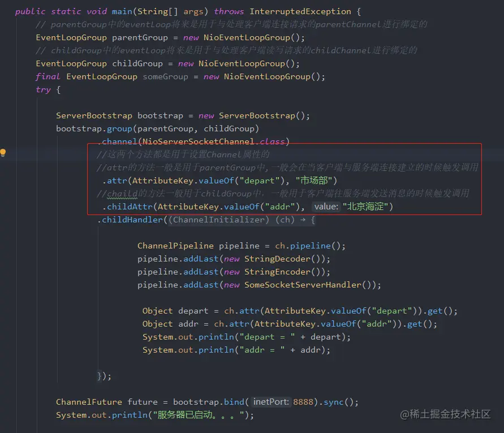Click 'ChannelFuture' type name
The width and height of the screenshot is (504, 433).
tap(89, 402)
